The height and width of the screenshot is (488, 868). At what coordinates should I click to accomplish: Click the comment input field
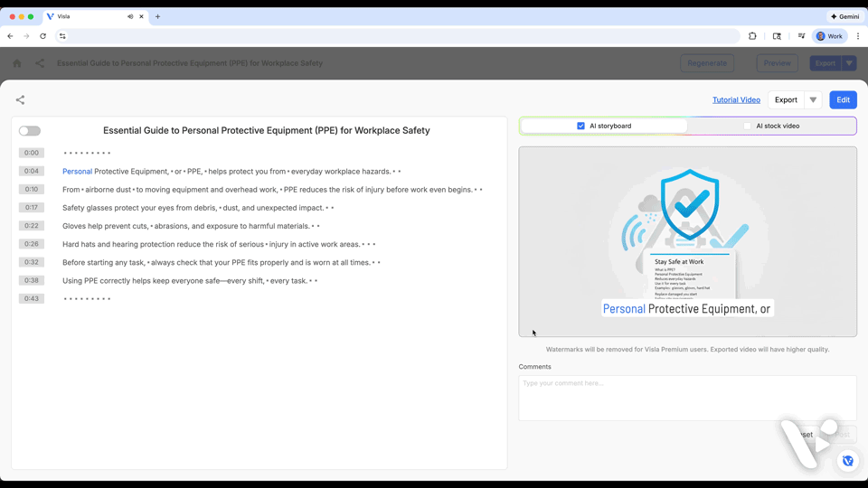pos(687,398)
